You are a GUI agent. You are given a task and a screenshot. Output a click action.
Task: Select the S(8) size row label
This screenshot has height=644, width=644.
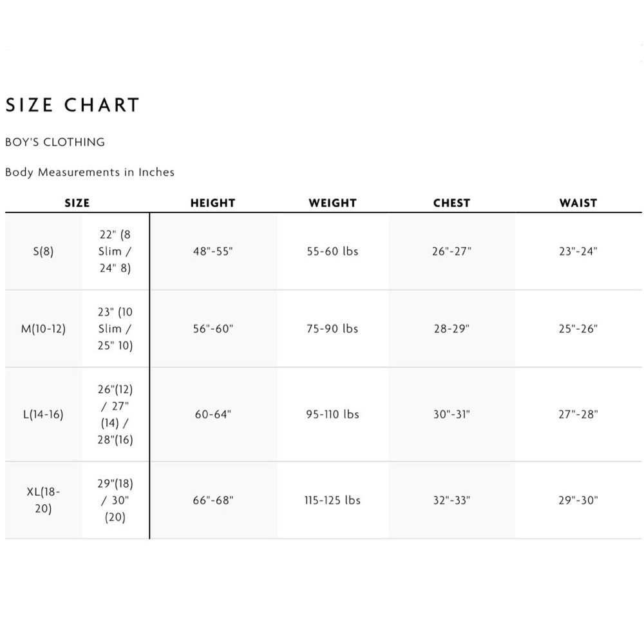point(44,251)
